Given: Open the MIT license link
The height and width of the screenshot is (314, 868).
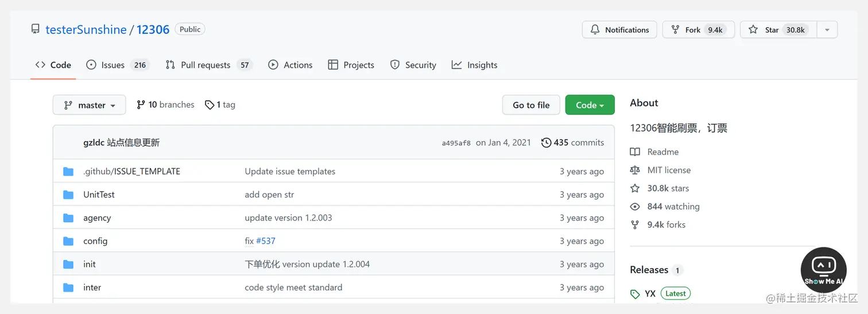Looking at the screenshot, I should click(669, 170).
